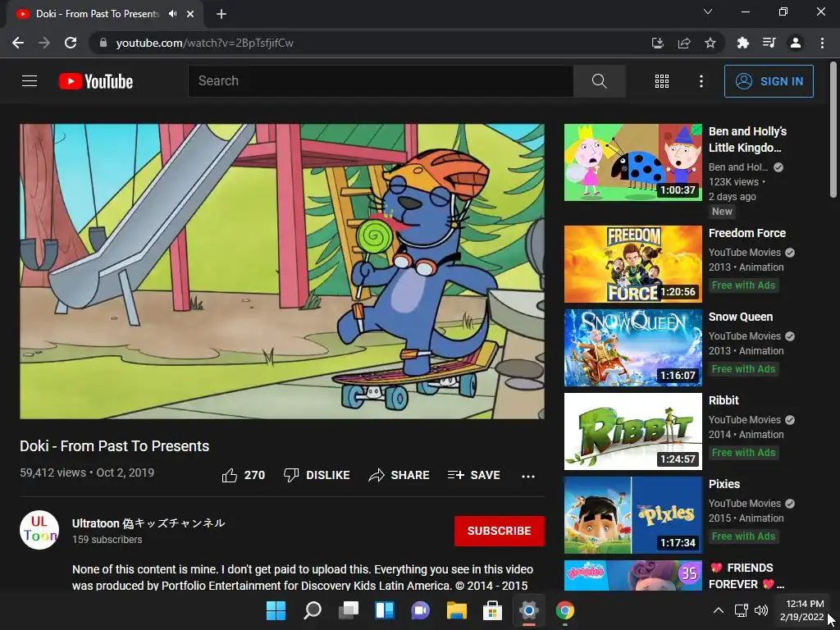The image size is (840, 630).
Task: Open Windows taskbar search
Action: point(313,610)
